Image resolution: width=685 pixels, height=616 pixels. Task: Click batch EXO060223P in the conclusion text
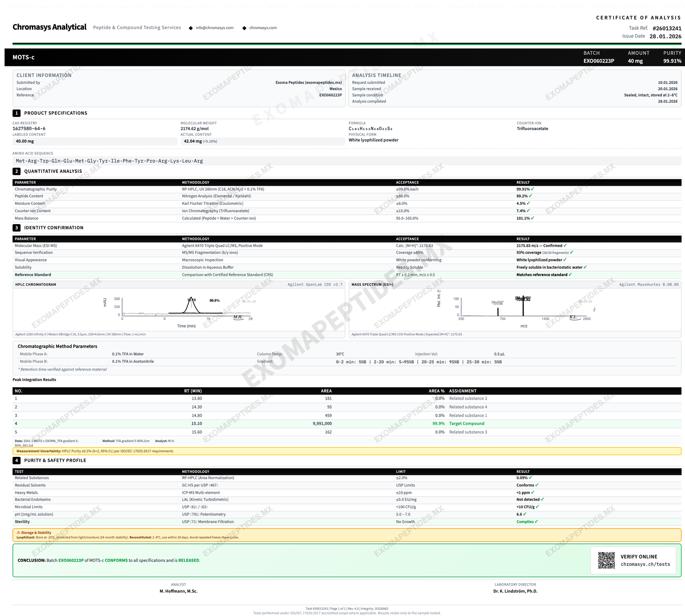71,560
